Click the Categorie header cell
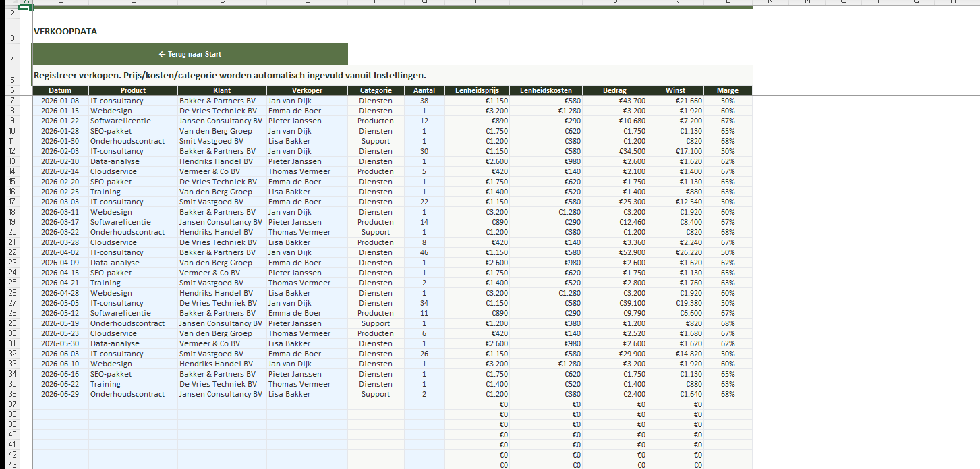 pyautogui.click(x=376, y=90)
